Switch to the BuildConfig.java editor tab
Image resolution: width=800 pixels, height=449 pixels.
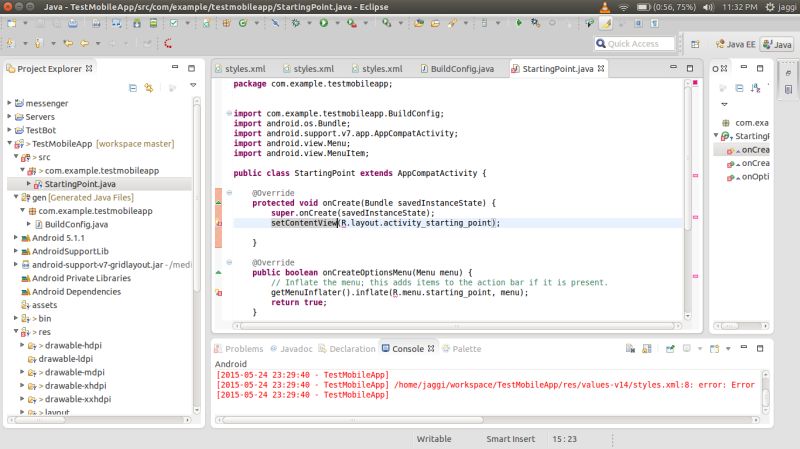point(457,68)
